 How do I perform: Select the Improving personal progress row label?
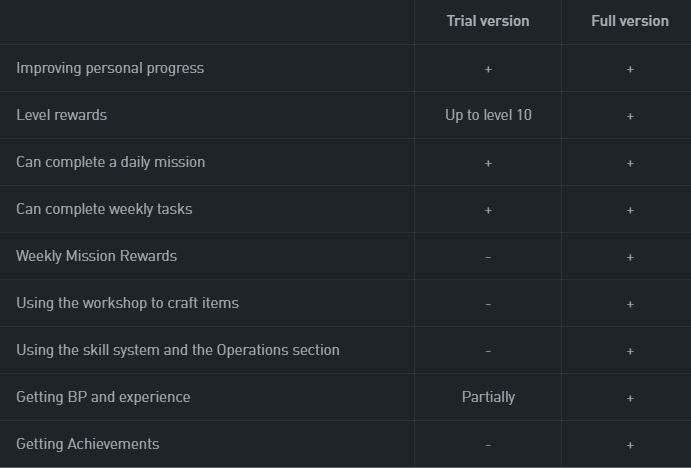(110, 69)
